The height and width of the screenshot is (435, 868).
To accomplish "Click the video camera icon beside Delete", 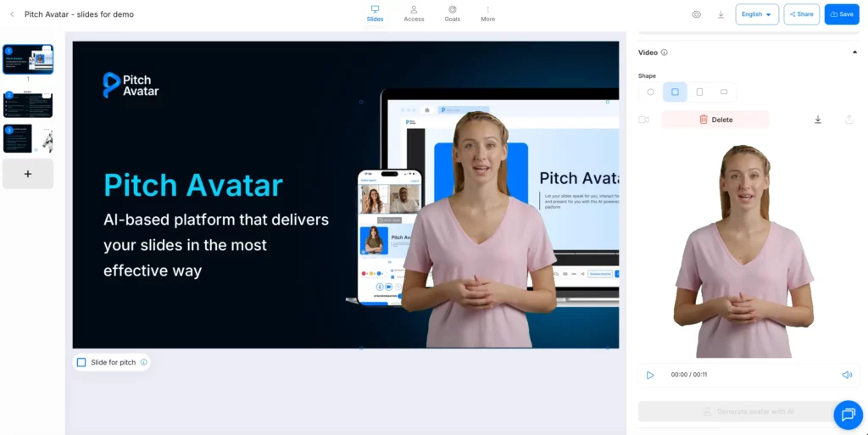I will coord(644,120).
